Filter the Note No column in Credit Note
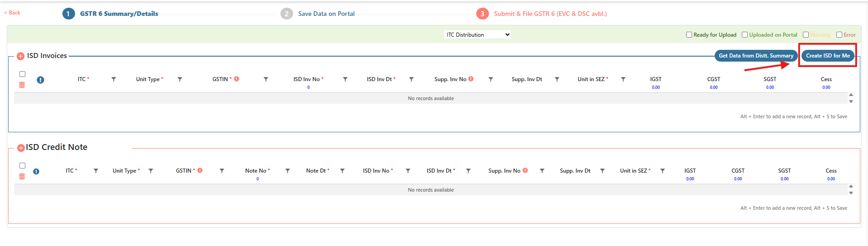Image resolution: width=868 pixels, height=246 pixels. (287, 171)
